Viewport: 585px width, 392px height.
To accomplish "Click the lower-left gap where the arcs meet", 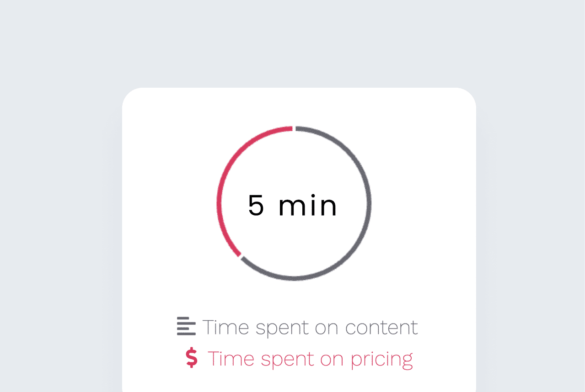I will (240, 256).
